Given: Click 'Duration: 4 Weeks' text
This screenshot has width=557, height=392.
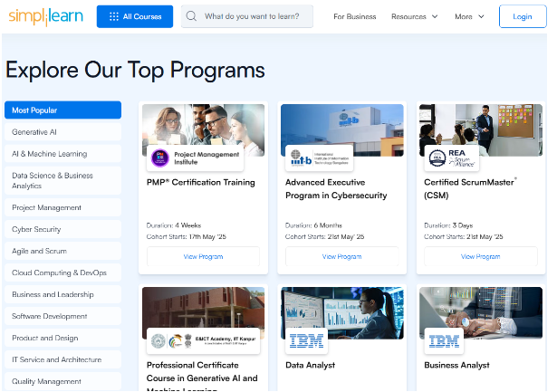Looking at the screenshot, I should [x=174, y=225].
